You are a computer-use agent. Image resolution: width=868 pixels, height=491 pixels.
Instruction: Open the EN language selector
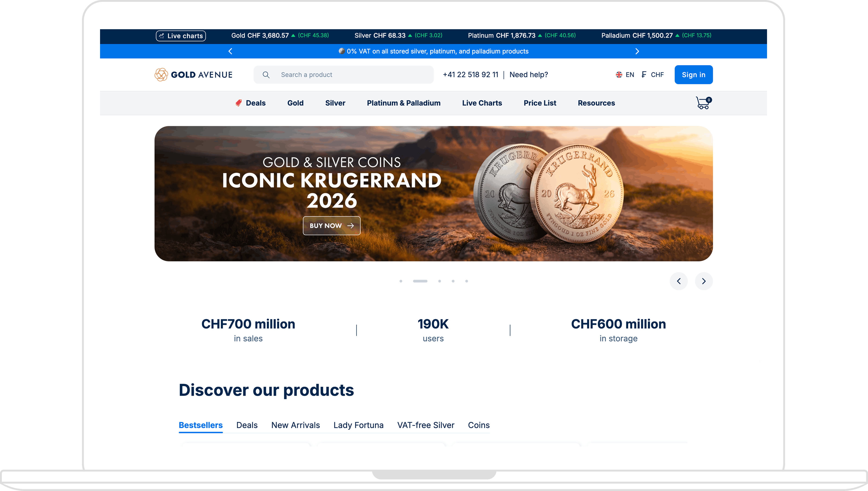pos(625,74)
